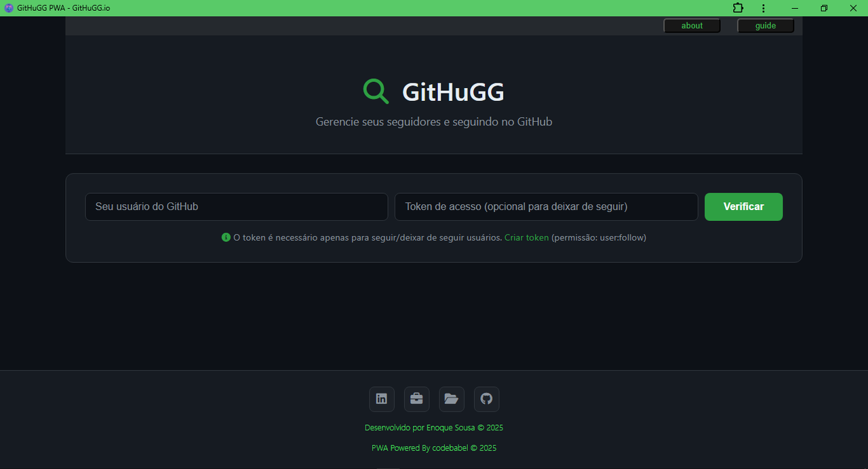Screen dimensions: 868x469
Task: Minimize the GitHuGG PWA window
Action: (x=795, y=8)
